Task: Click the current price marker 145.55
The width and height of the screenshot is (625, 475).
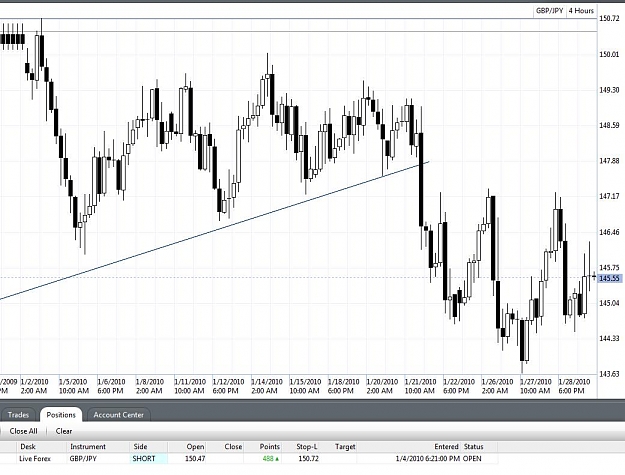Action: (x=609, y=278)
